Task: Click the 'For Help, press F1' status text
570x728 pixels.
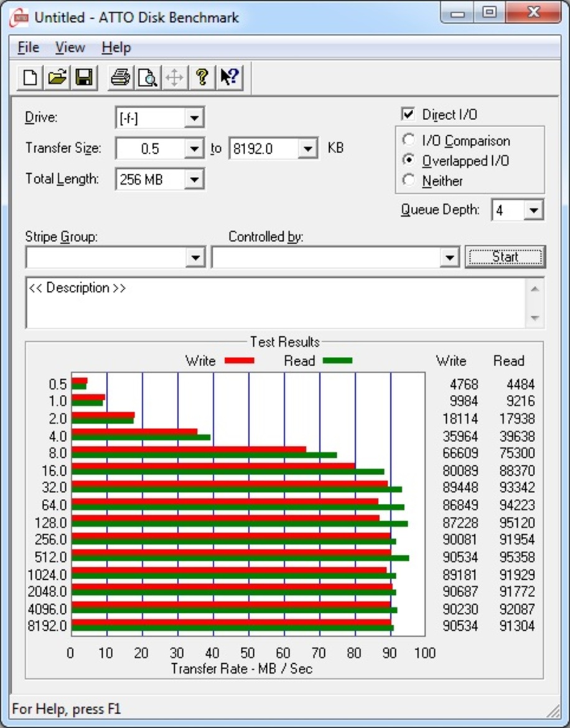Action: click(67, 709)
